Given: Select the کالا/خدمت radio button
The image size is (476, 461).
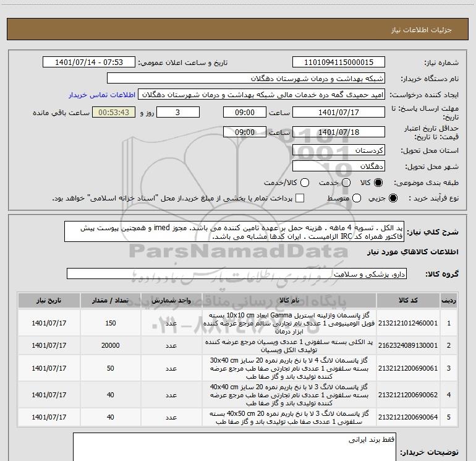Looking at the screenshot, I should click(305, 183).
